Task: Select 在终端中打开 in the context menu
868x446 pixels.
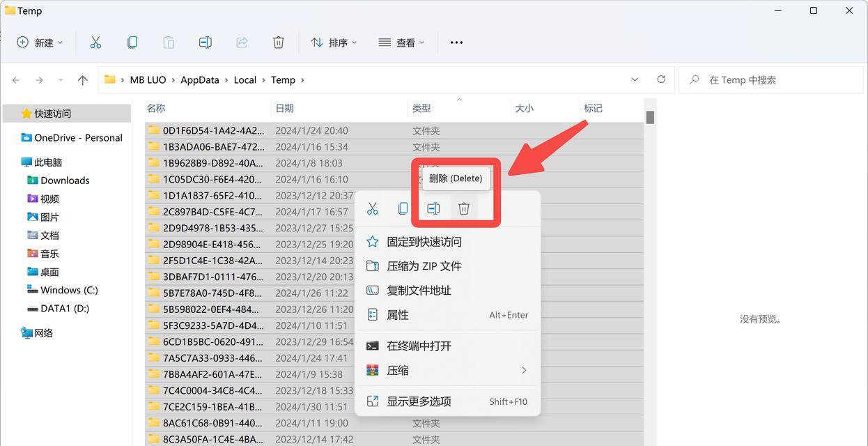Action: (x=447, y=346)
